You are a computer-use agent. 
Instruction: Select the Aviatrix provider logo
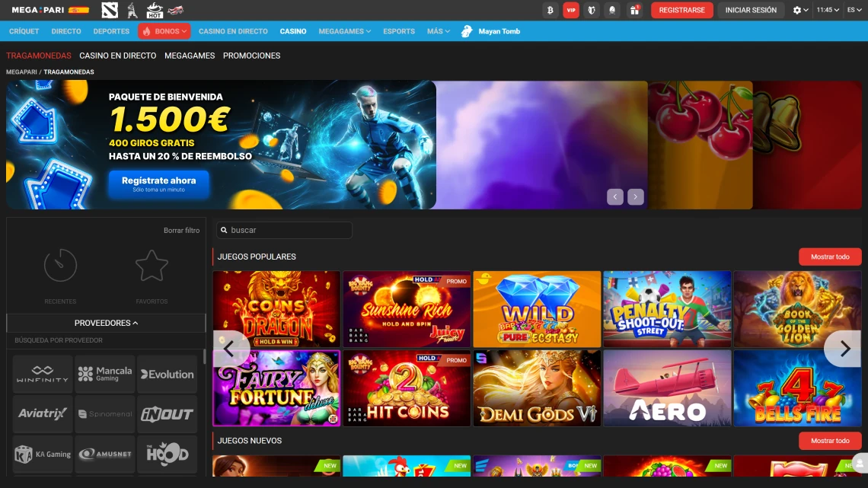pos(42,413)
